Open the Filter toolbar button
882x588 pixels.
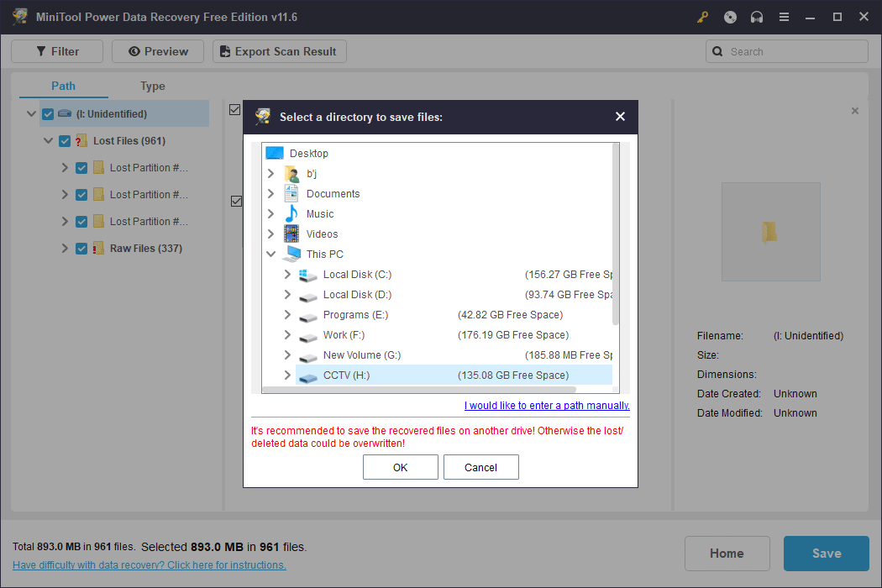[57, 51]
